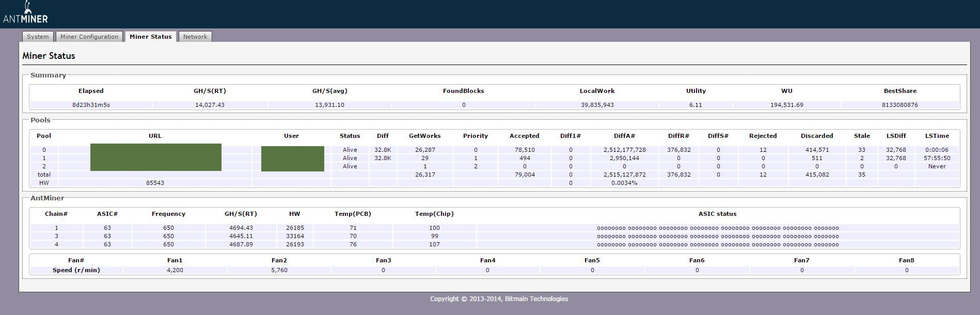Click the Fan1 speed value 4,200
The height and width of the screenshot is (315, 980).
point(175,270)
